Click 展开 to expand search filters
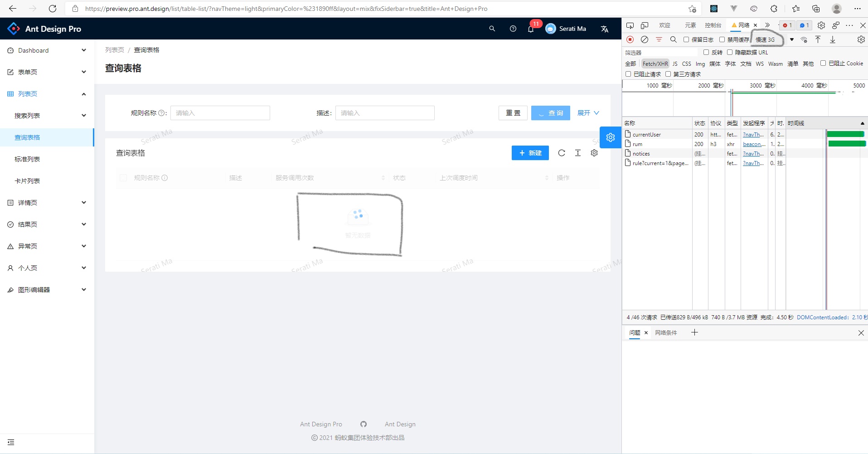 click(x=584, y=113)
